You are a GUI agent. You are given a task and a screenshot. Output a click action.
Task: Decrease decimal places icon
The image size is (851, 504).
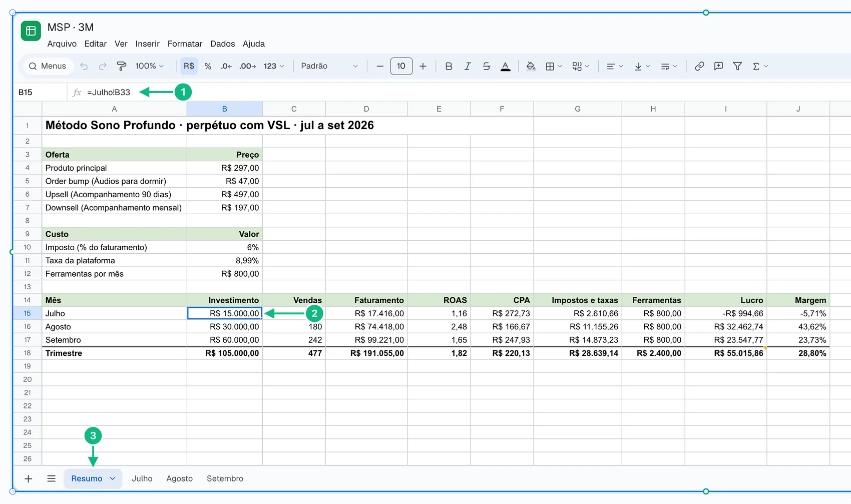[x=226, y=66]
